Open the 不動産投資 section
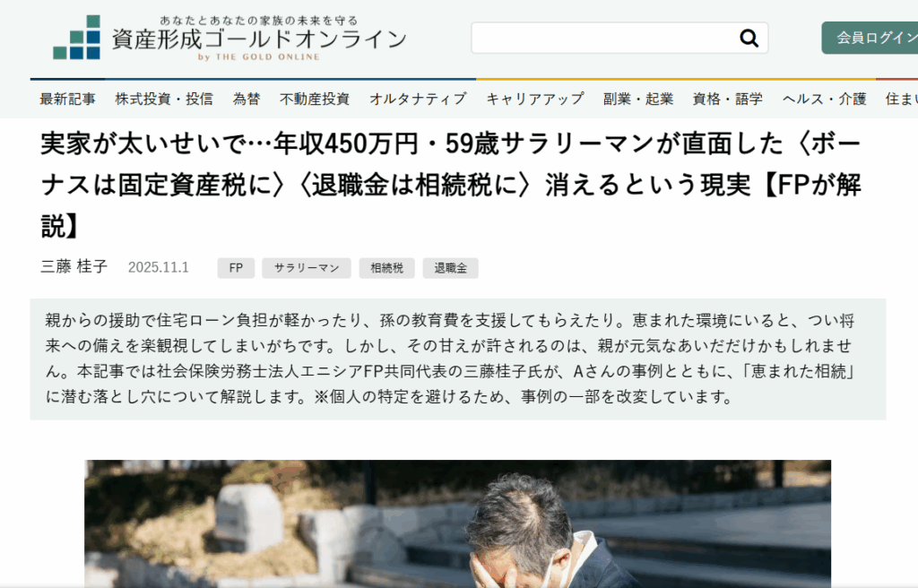This screenshot has width=918, height=588. [x=315, y=99]
